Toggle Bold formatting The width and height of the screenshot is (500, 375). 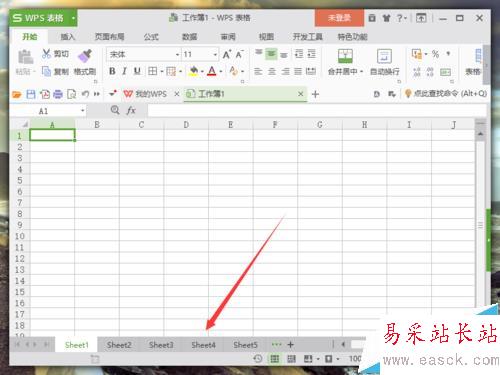pos(112,71)
